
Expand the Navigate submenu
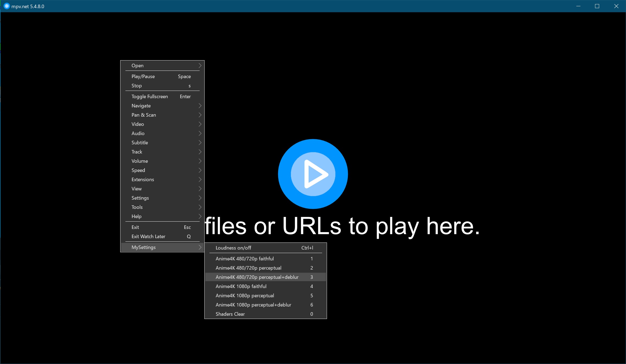tap(141, 106)
